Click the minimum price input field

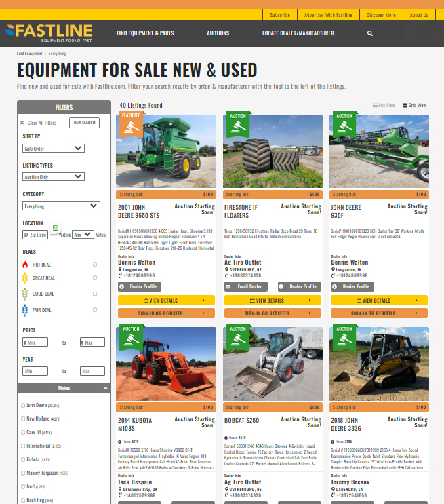click(35, 342)
